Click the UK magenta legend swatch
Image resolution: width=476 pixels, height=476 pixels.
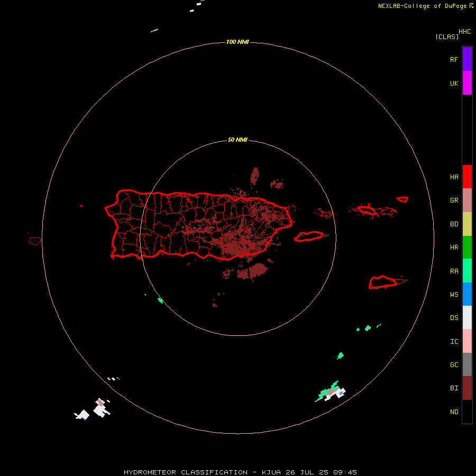point(467,83)
